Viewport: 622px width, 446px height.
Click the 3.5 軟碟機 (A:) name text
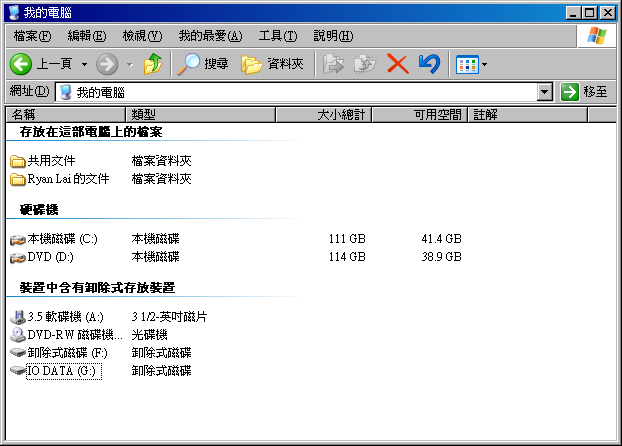65,317
